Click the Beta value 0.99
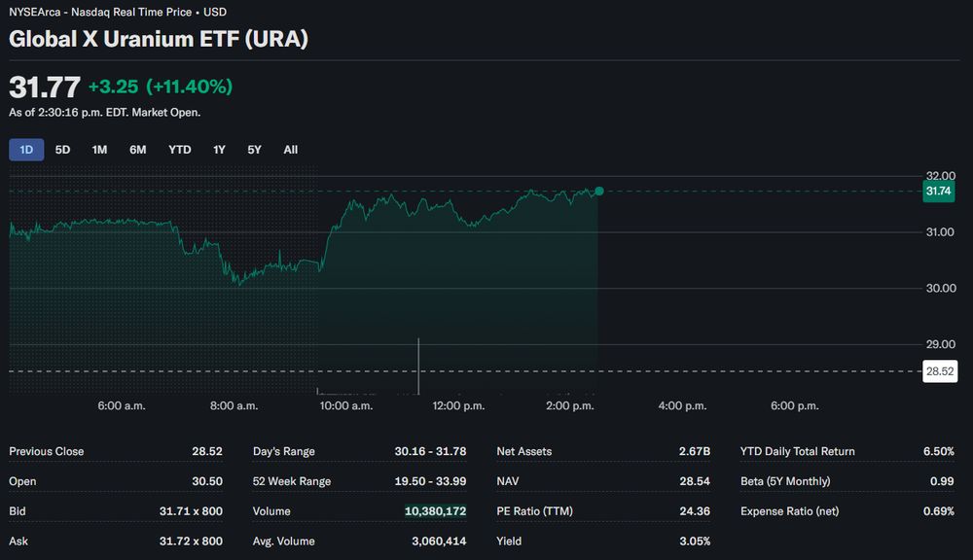 tap(942, 481)
